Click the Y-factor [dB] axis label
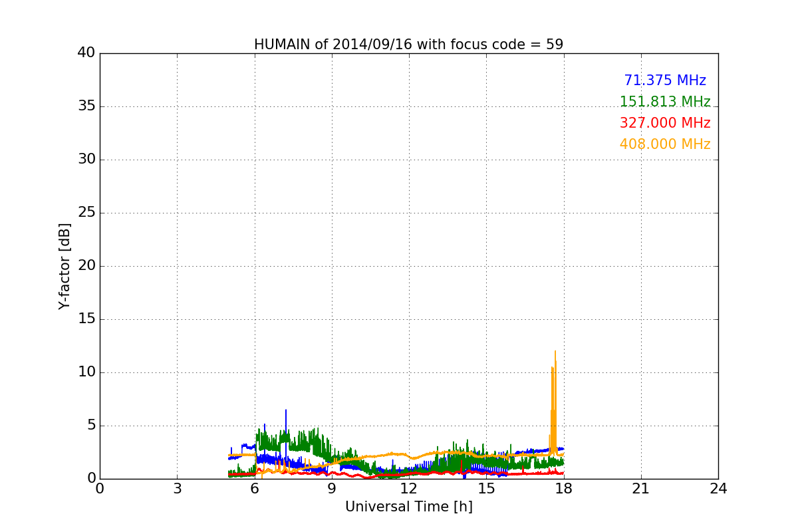Screen dimensions: 798x532 (x=65, y=266)
